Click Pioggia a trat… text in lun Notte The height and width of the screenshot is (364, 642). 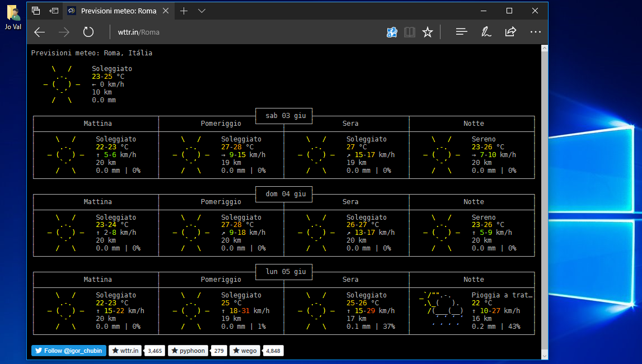tap(502, 295)
